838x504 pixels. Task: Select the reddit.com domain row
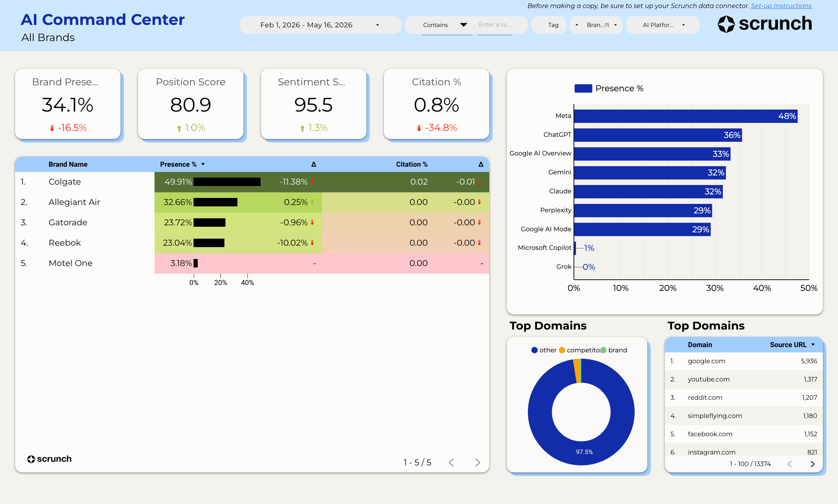[x=744, y=398]
